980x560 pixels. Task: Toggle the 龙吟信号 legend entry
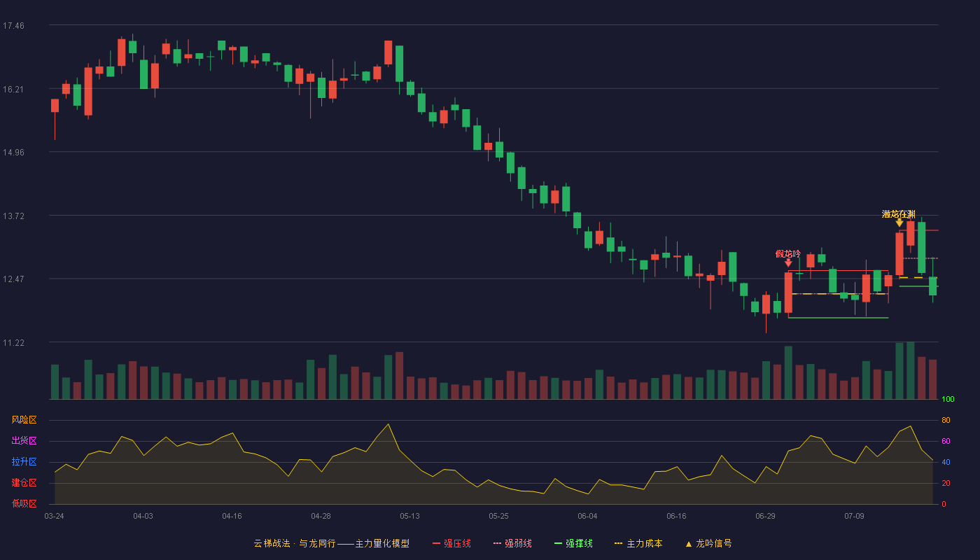708,543
